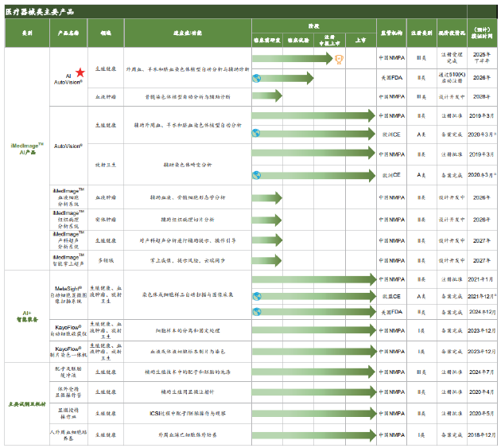Click the 人外周血细胞培养基 product cell

pos(68,435)
